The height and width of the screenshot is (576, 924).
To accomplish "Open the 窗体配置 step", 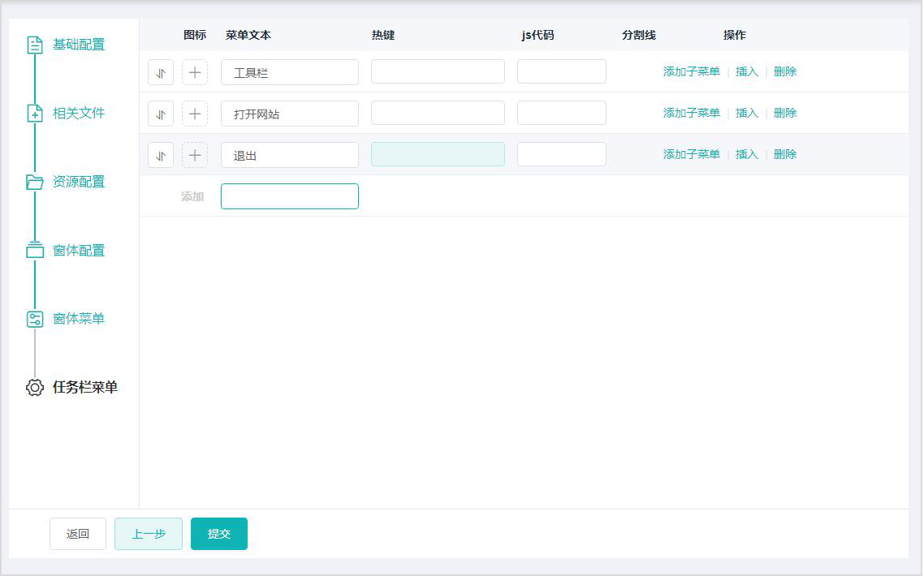I will (x=78, y=251).
